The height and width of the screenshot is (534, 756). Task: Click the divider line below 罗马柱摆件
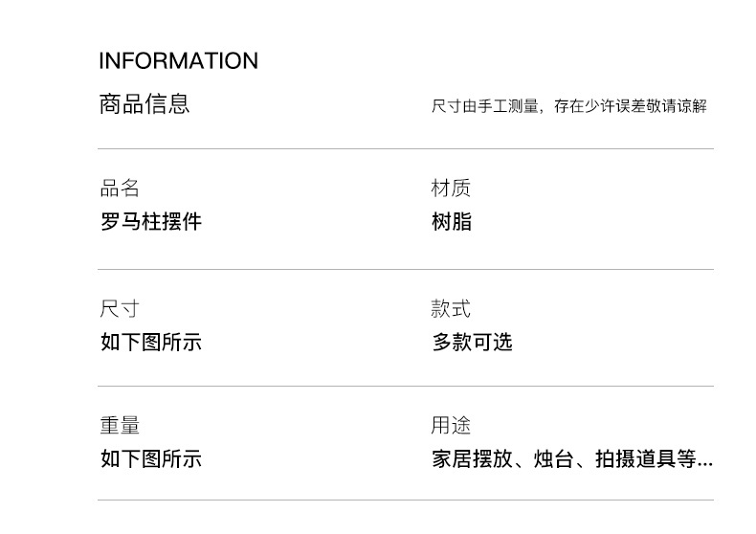406,269
